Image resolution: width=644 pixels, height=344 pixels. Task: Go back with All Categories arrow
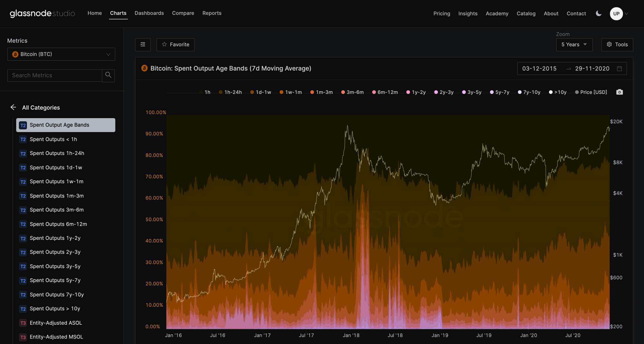coord(13,107)
